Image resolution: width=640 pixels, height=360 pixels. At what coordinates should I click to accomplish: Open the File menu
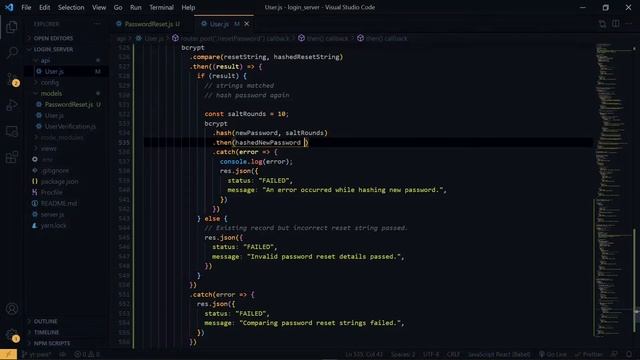click(26, 7)
